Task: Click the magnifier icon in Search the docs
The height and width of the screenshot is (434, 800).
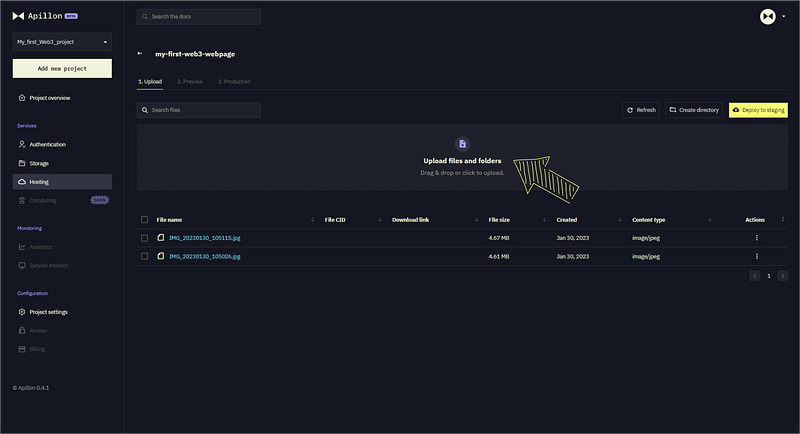Action: click(145, 17)
